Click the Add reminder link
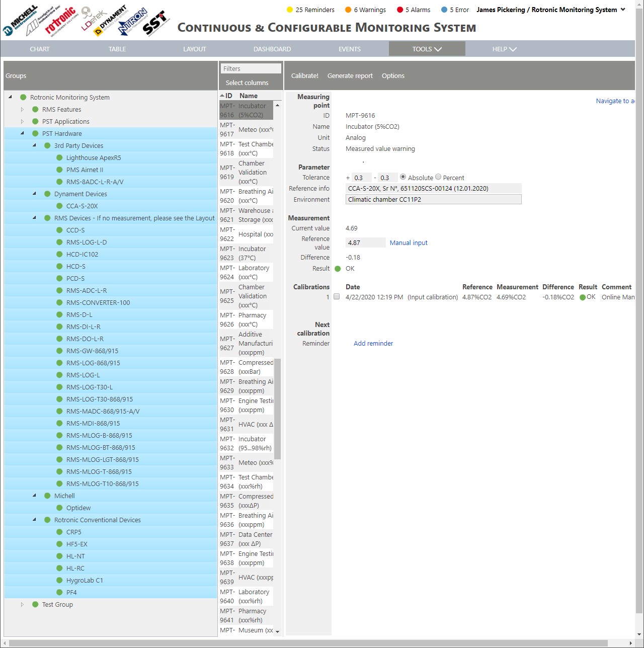The image size is (644, 648). pyautogui.click(x=373, y=343)
